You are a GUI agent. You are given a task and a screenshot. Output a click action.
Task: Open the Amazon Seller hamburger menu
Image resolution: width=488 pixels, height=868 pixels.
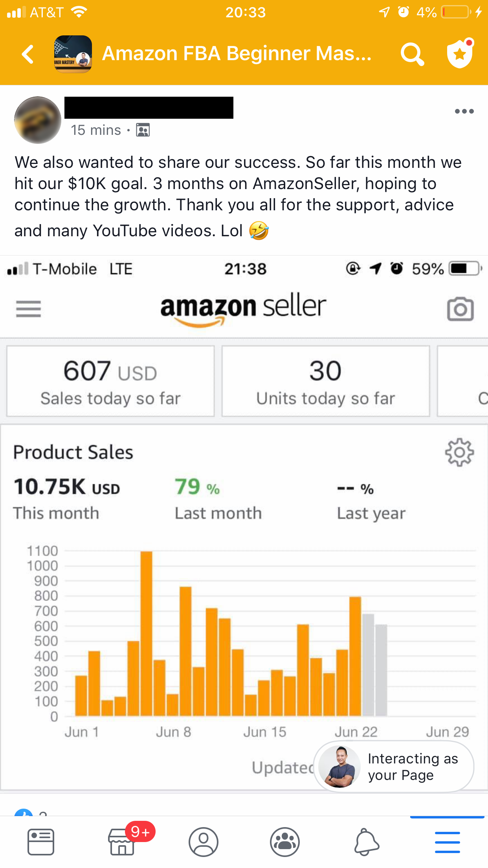click(x=28, y=309)
